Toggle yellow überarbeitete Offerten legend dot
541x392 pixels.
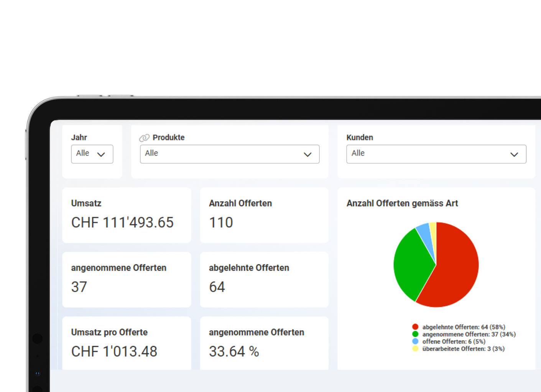[x=415, y=349]
